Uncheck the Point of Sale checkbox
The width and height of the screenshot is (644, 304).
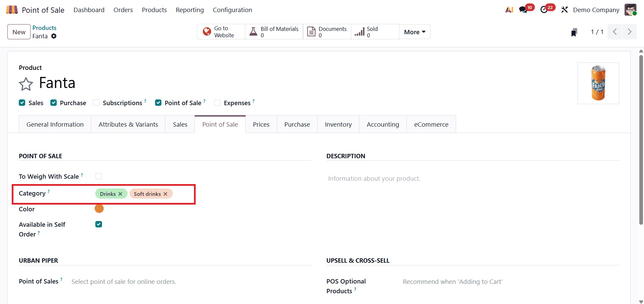158,102
